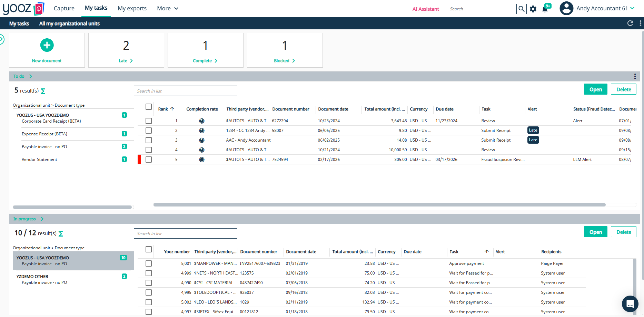Open the Blocked tasks card
The height and width of the screenshot is (317, 644).
(285, 50)
